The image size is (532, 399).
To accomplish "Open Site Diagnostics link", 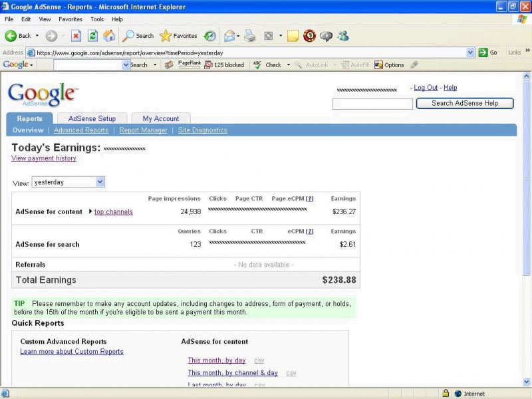I will click(x=203, y=130).
